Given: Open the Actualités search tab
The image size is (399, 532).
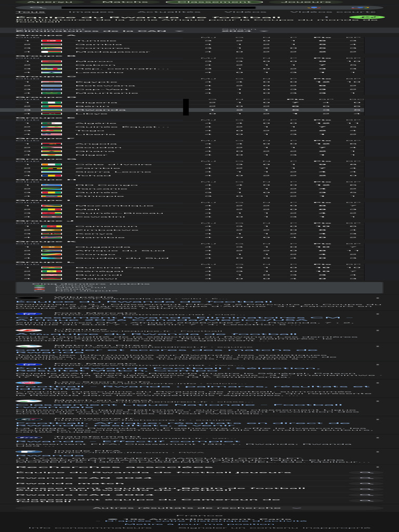Looking at the screenshot, I should tap(169, 12).
